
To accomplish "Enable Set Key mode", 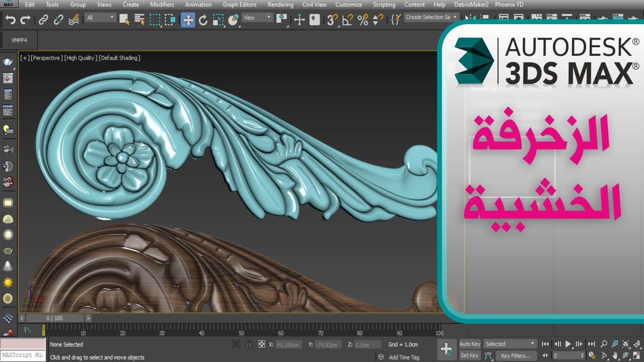I will [470, 355].
